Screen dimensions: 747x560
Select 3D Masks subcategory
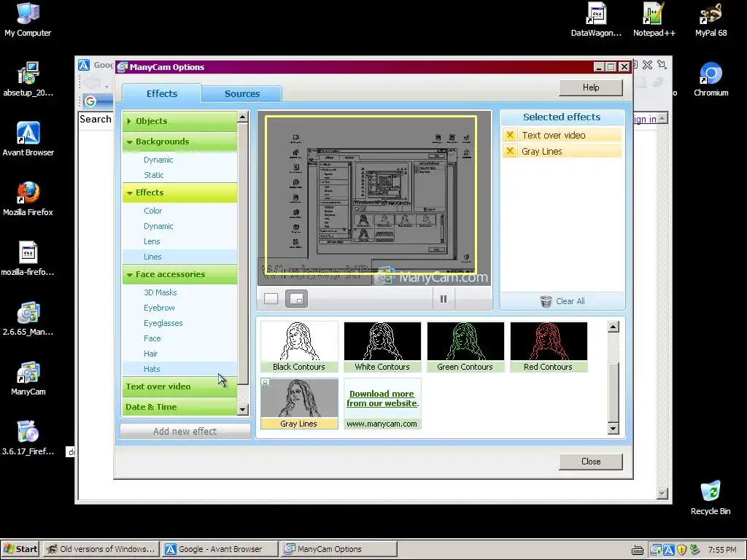pos(160,292)
